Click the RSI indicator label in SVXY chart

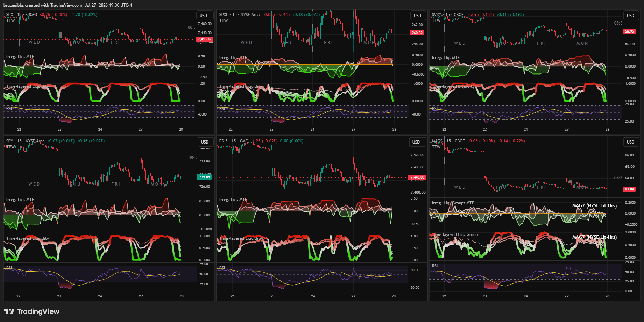[x=435, y=108]
